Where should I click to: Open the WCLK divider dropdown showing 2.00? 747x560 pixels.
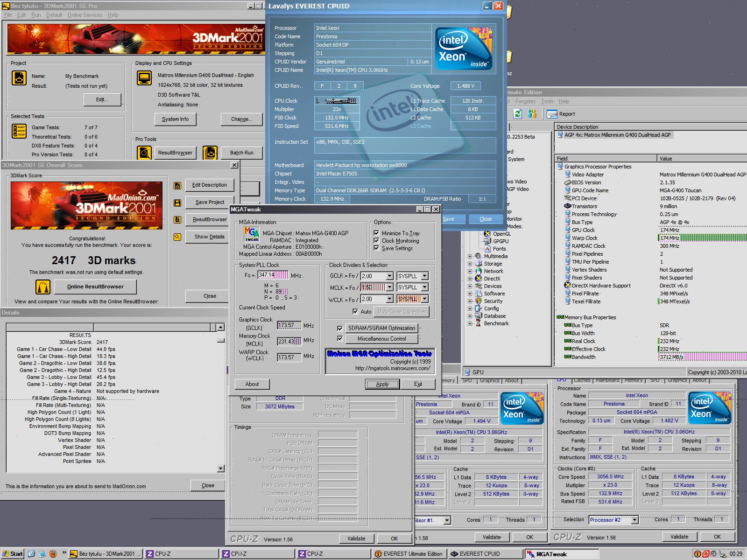click(389, 299)
